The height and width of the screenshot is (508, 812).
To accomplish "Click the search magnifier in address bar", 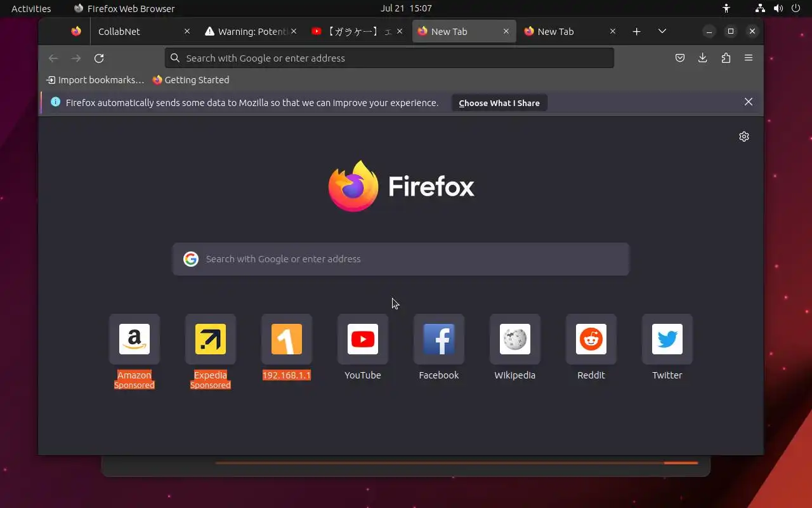I will (x=176, y=58).
